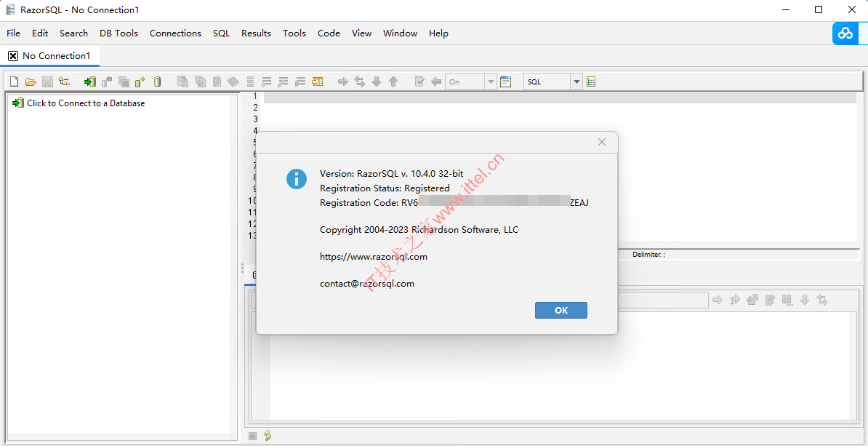Close the No Connection1 tab via X icon
This screenshot has height=446, width=868.
[13, 56]
